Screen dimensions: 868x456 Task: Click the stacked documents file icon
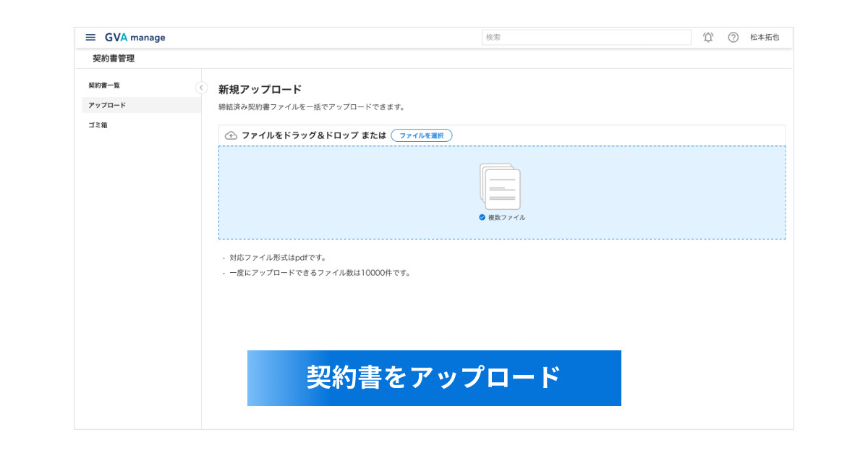click(500, 186)
